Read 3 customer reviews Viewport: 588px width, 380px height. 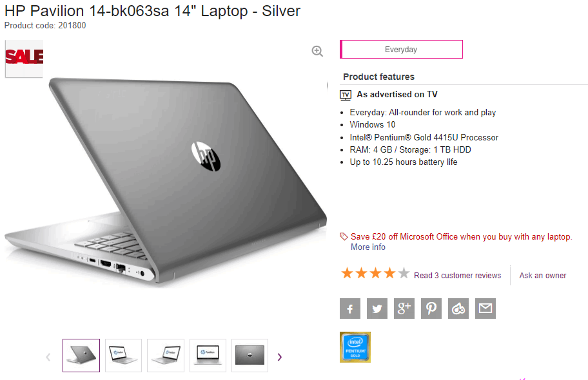(x=457, y=276)
